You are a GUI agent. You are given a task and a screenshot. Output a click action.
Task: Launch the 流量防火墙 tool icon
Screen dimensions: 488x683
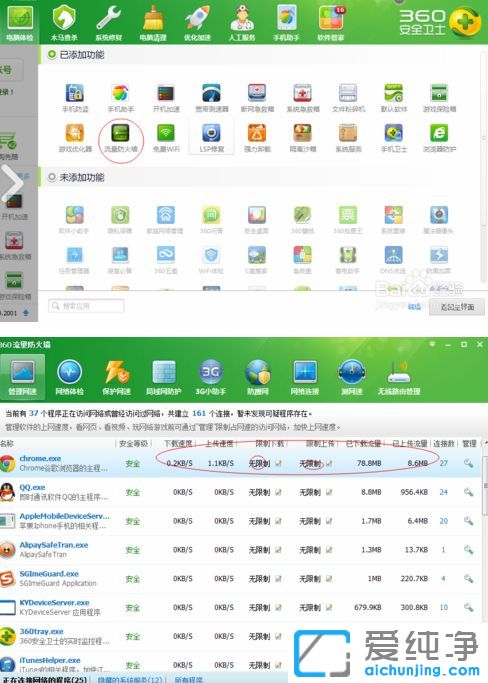[x=121, y=139]
